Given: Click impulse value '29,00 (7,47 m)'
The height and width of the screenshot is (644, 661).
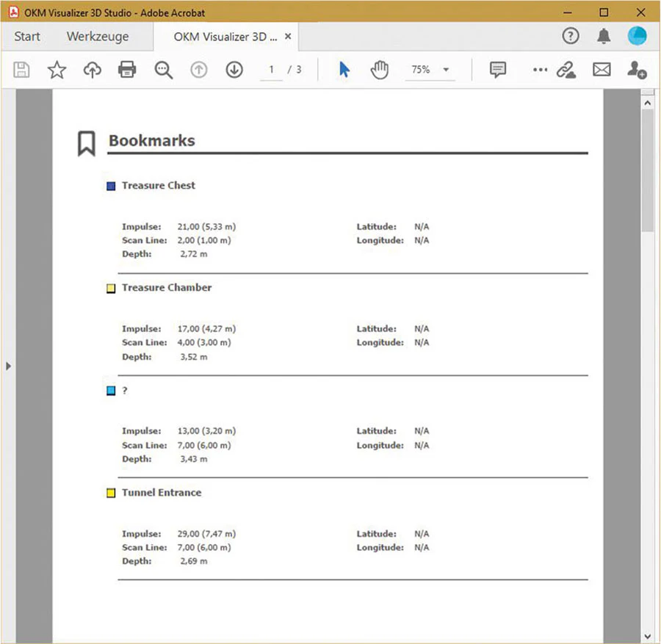Looking at the screenshot, I should coord(206,534).
